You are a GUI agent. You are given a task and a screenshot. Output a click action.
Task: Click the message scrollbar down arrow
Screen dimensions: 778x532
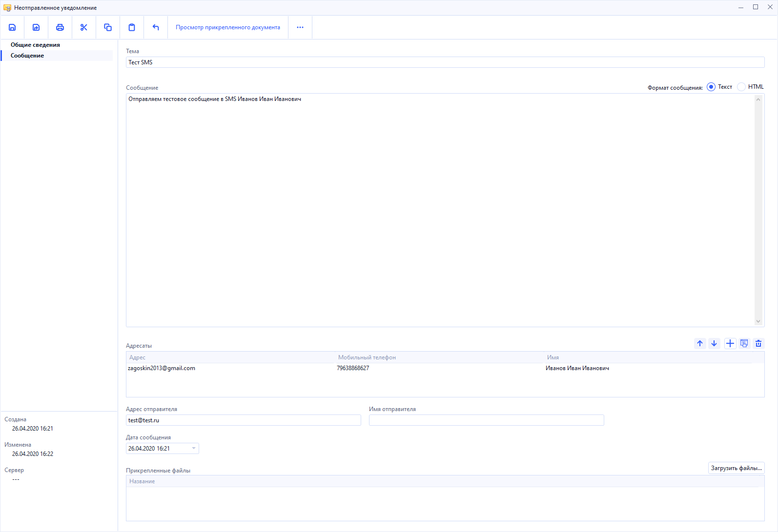(758, 321)
